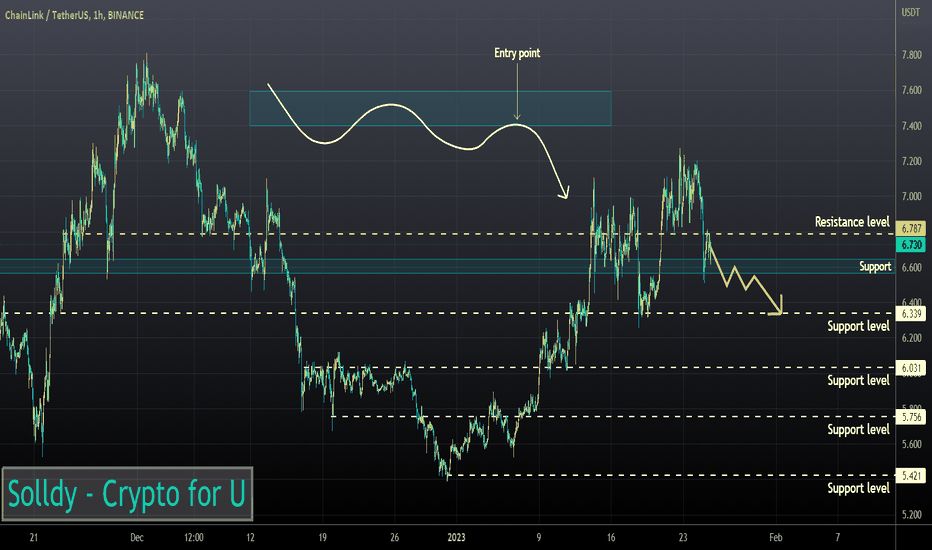Click the 19 date on time axis
932x550 pixels.
coord(322,538)
